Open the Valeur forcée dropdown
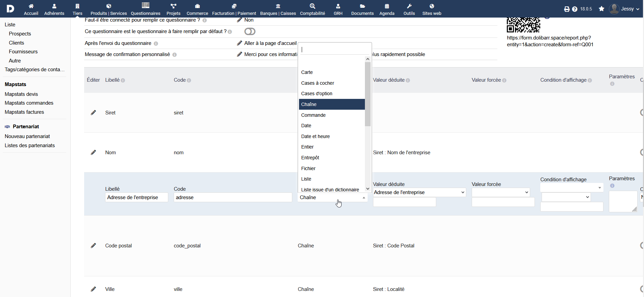 501,192
